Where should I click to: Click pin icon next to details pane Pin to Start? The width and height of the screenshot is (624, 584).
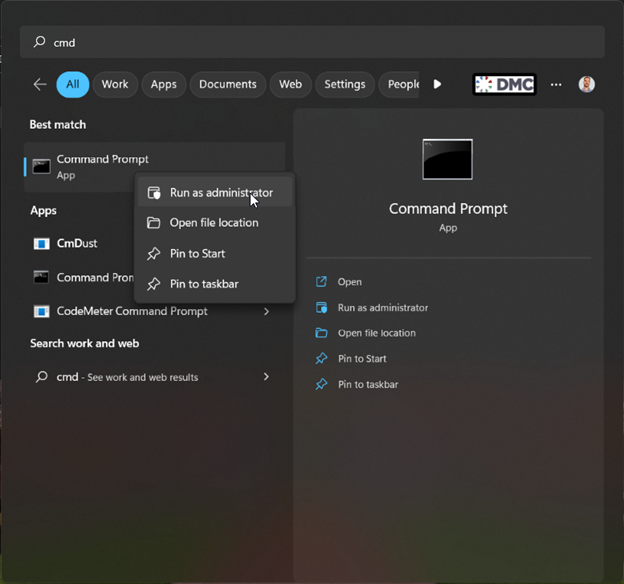(x=321, y=359)
